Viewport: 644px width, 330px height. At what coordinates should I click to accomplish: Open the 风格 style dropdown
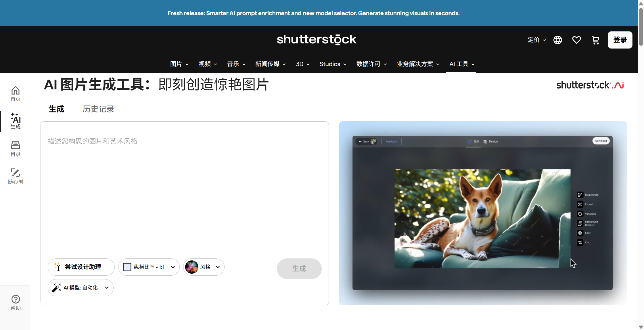point(204,267)
